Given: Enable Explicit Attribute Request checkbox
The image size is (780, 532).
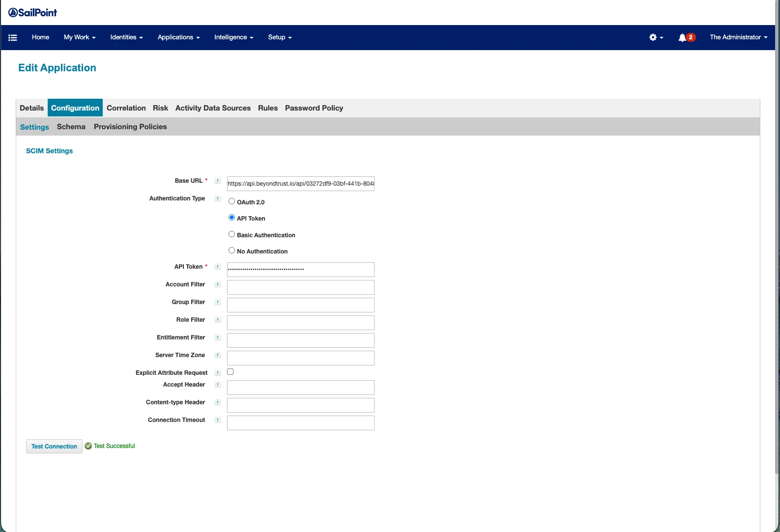Looking at the screenshot, I should click(230, 372).
